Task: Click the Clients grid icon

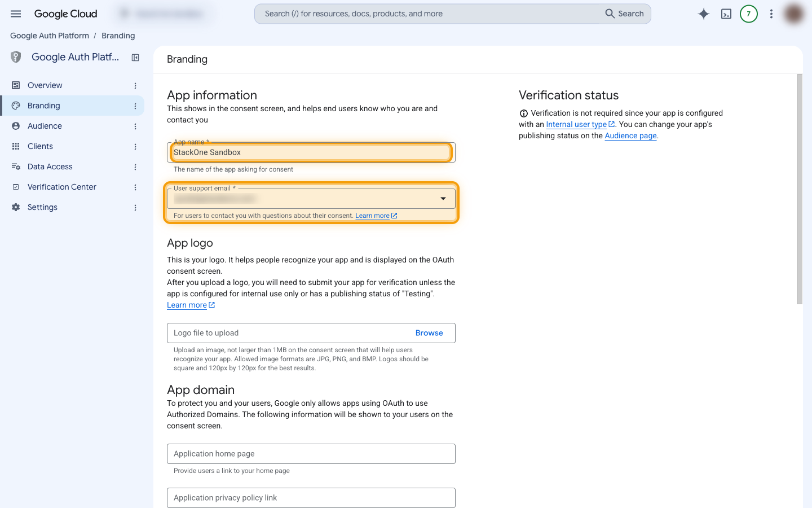Action: (x=16, y=146)
